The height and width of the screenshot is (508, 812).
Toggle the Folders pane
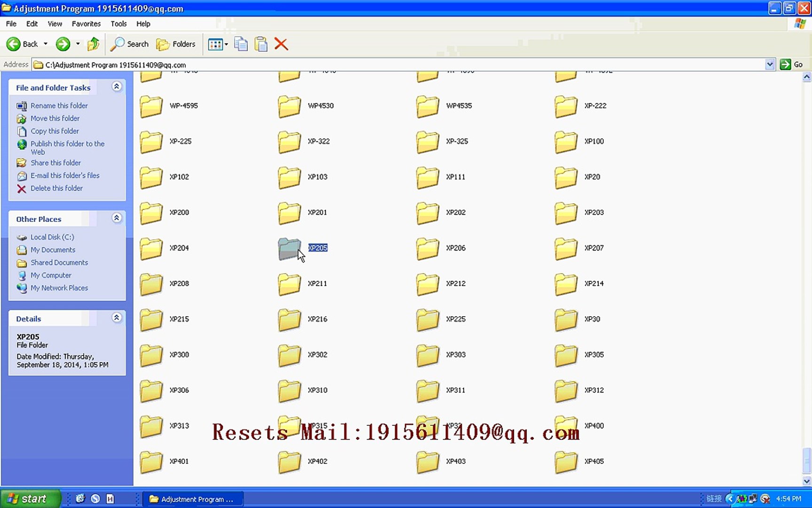(x=176, y=44)
